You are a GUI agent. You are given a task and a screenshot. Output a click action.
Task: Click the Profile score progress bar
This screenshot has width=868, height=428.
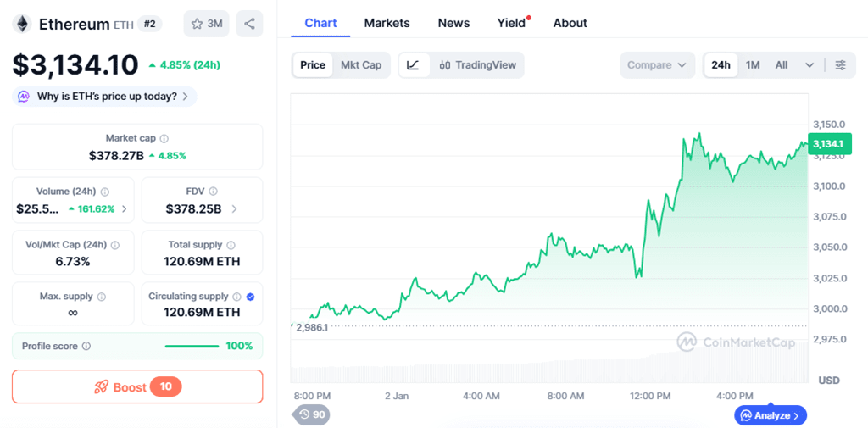click(x=192, y=346)
